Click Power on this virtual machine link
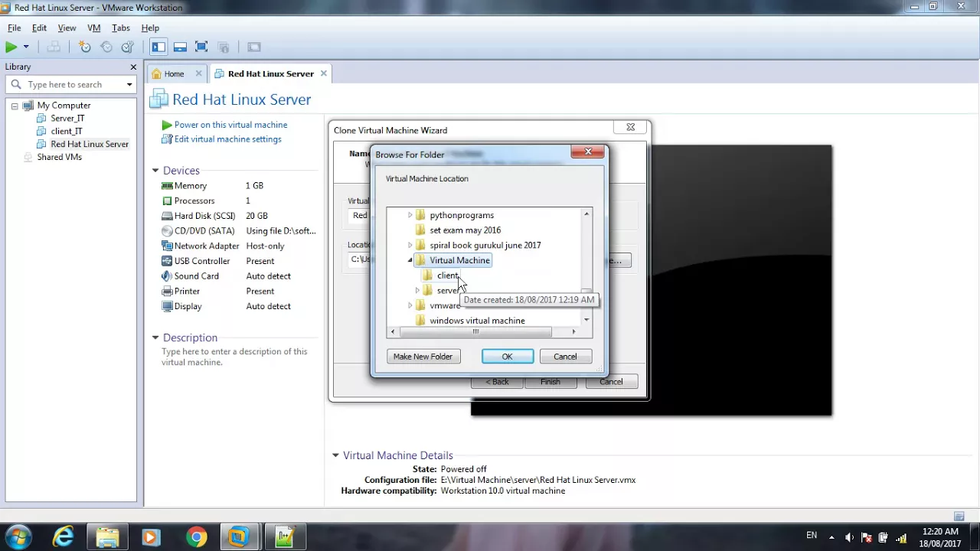 (x=230, y=125)
